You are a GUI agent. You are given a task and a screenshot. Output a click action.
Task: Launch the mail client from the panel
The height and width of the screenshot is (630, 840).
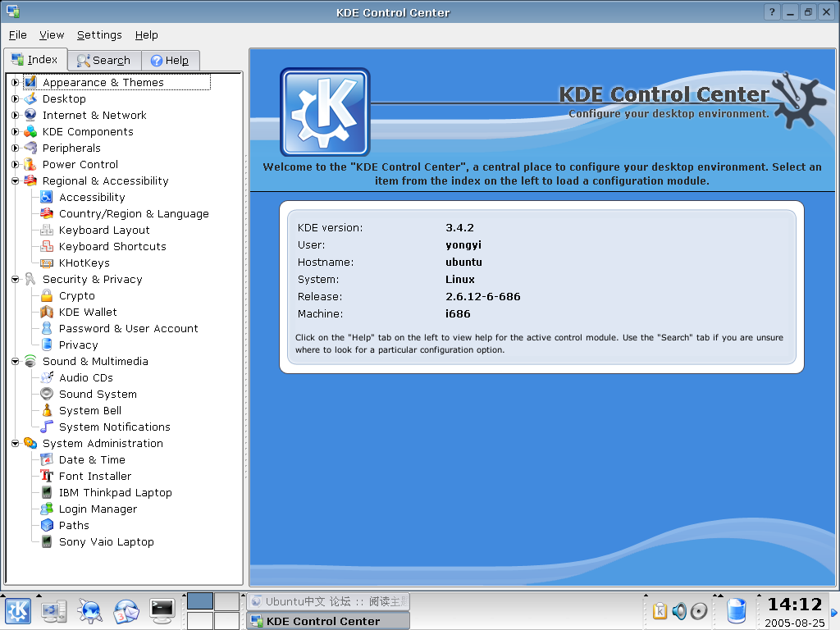(x=126, y=611)
